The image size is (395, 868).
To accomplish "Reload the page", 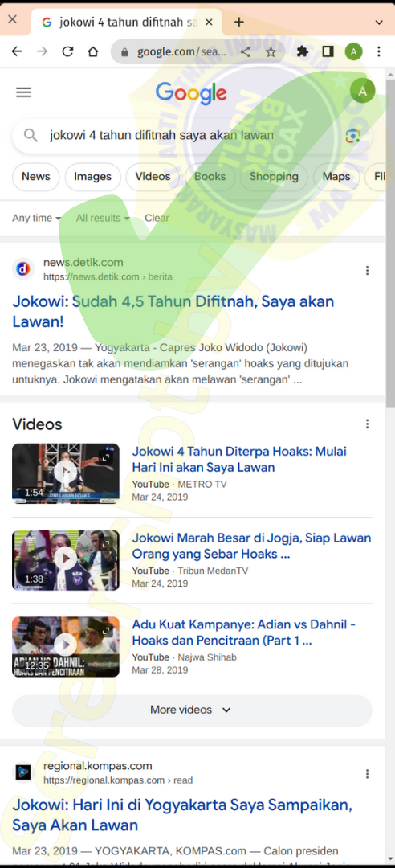I will coord(67,52).
